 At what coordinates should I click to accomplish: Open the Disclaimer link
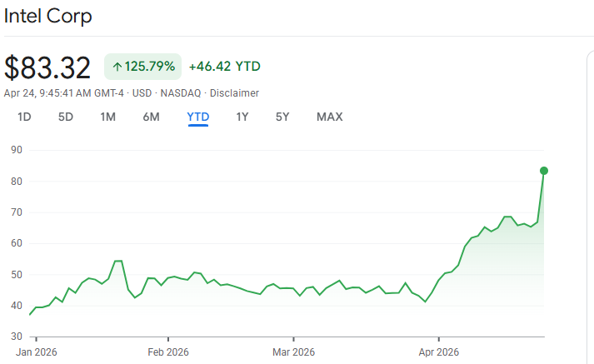234,93
